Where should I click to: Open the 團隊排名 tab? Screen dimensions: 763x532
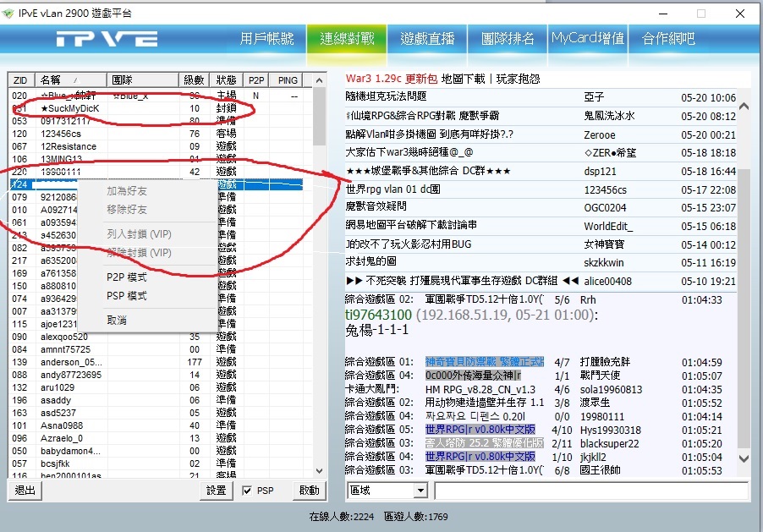pyautogui.click(x=508, y=38)
